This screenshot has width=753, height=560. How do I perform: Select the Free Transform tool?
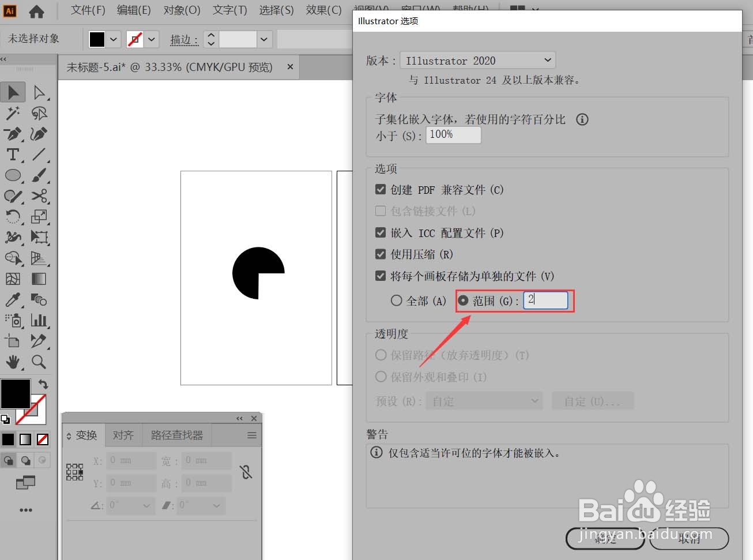click(39, 238)
